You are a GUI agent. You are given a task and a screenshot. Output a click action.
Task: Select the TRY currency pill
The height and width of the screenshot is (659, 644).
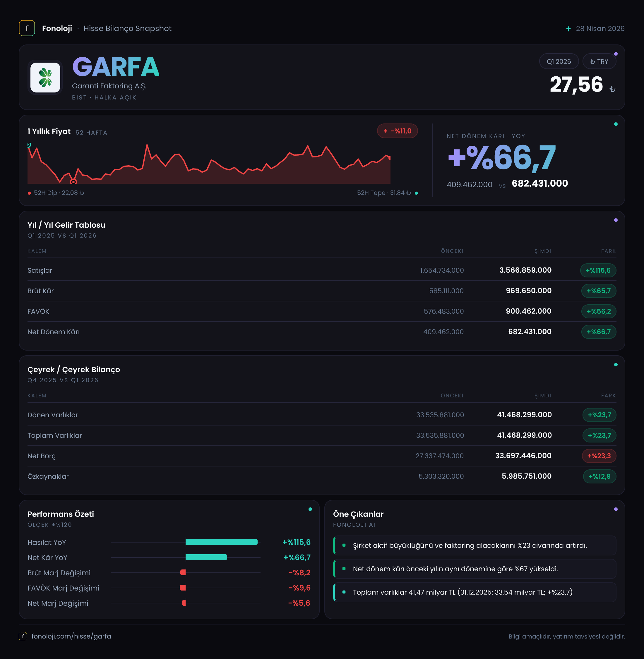click(x=599, y=61)
